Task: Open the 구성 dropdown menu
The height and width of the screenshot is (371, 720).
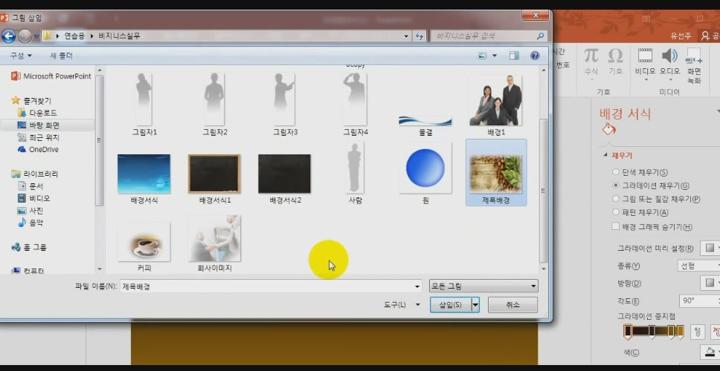Action: pyautogui.click(x=21, y=56)
